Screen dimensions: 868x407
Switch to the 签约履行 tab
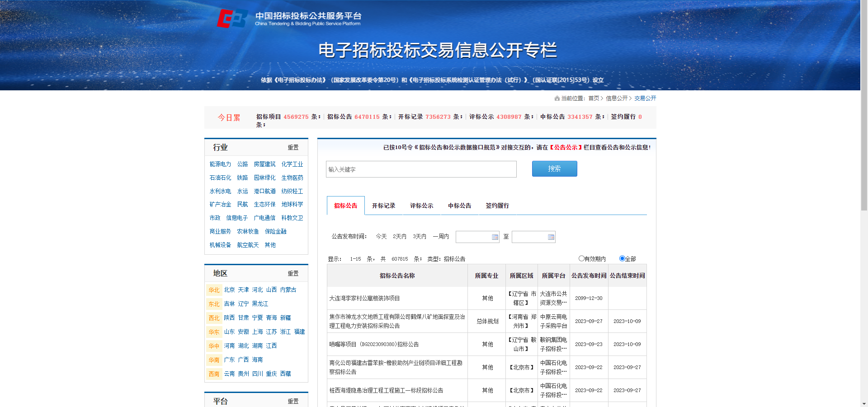(497, 206)
